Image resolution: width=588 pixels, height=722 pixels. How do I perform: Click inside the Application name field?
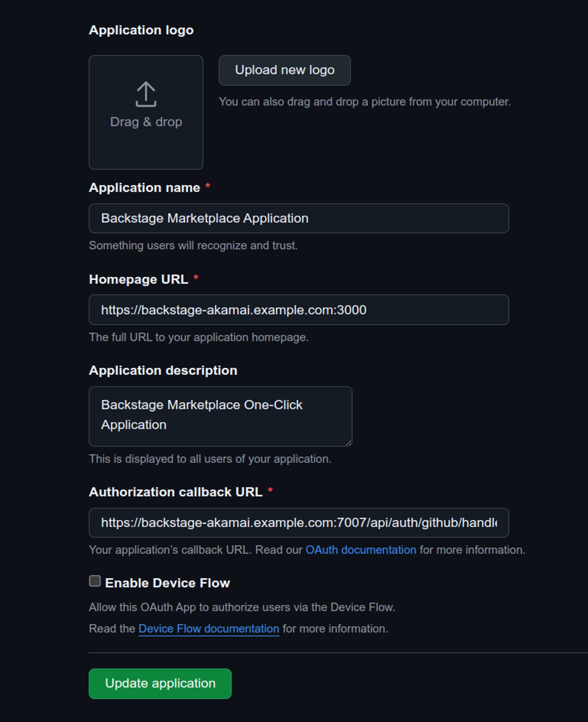[298, 218]
